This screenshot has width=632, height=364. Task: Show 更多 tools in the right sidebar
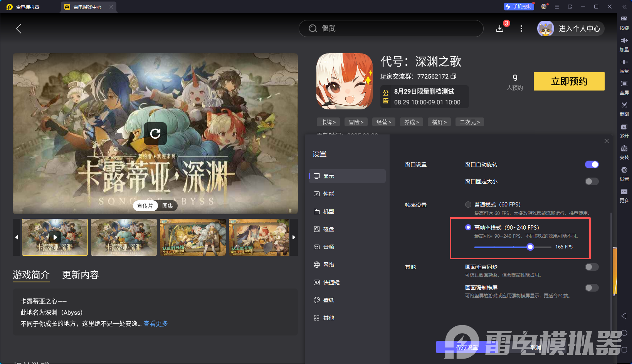(624, 195)
